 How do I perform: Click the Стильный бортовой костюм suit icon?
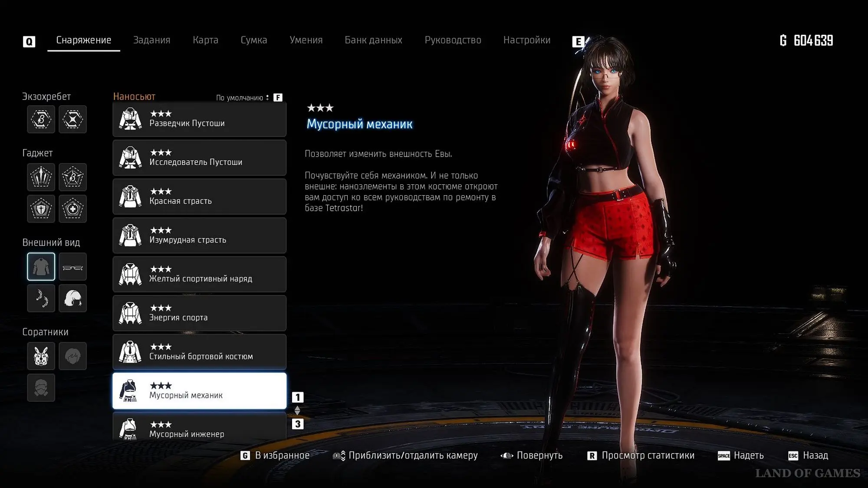click(130, 352)
